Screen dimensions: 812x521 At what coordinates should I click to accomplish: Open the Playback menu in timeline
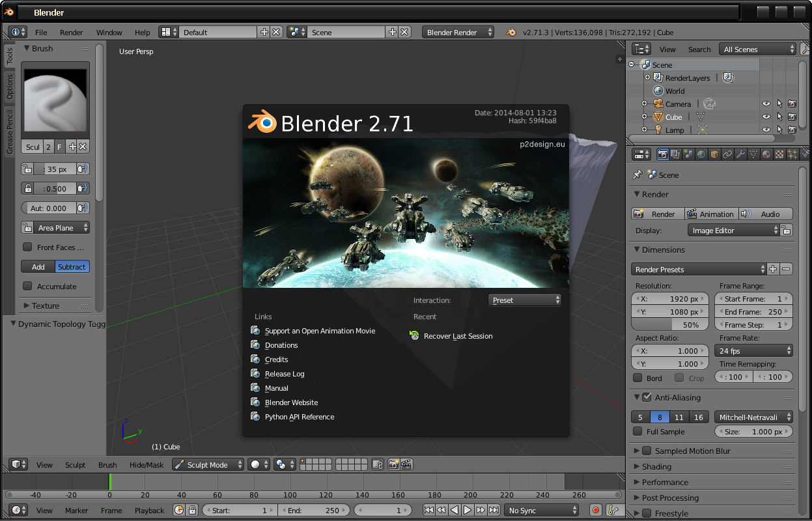click(149, 510)
